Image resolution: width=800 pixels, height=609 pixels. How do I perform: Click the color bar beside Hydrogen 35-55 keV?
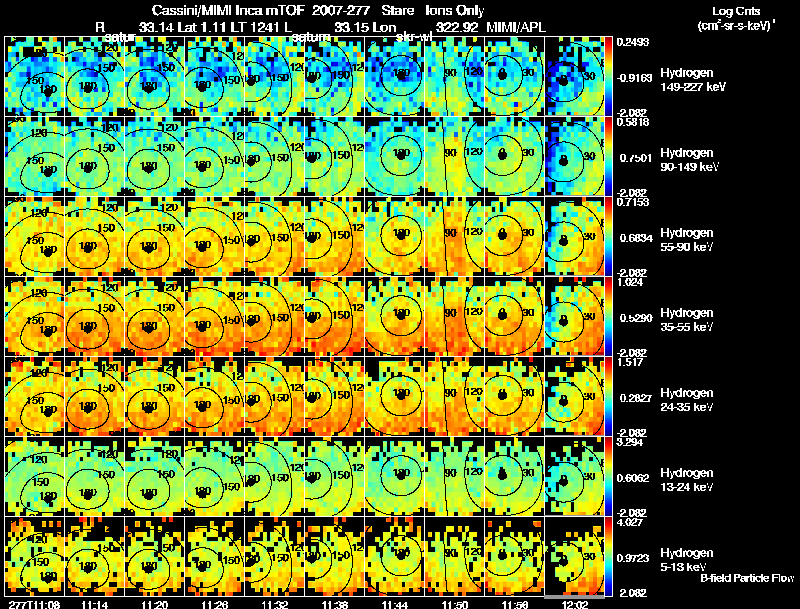click(x=608, y=317)
